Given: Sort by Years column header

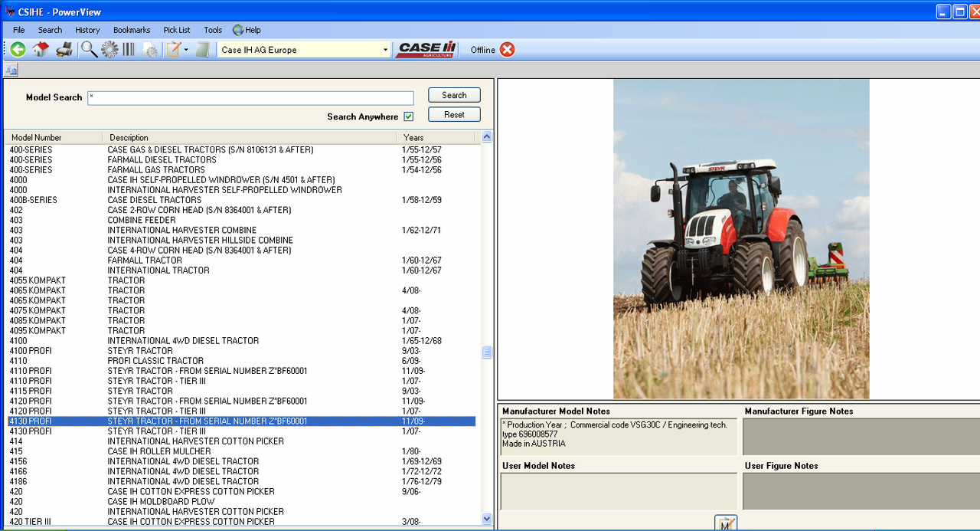Looking at the screenshot, I should [x=436, y=137].
